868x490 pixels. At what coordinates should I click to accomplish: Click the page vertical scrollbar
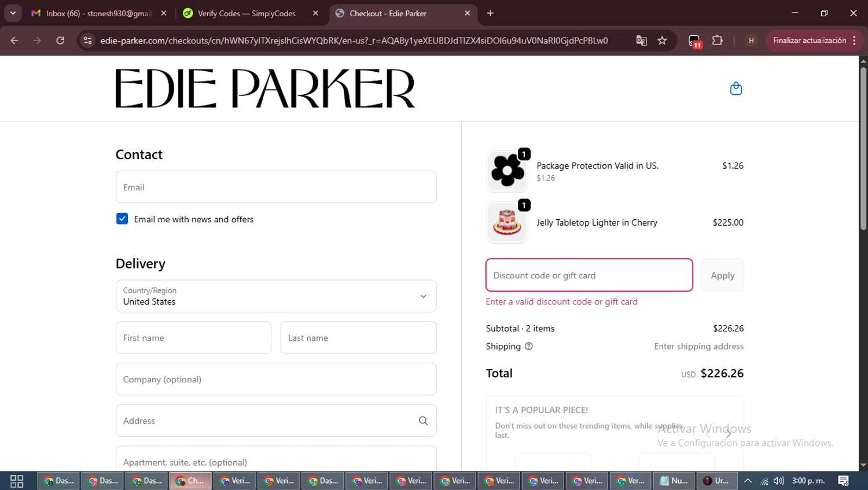pyautogui.click(x=863, y=149)
